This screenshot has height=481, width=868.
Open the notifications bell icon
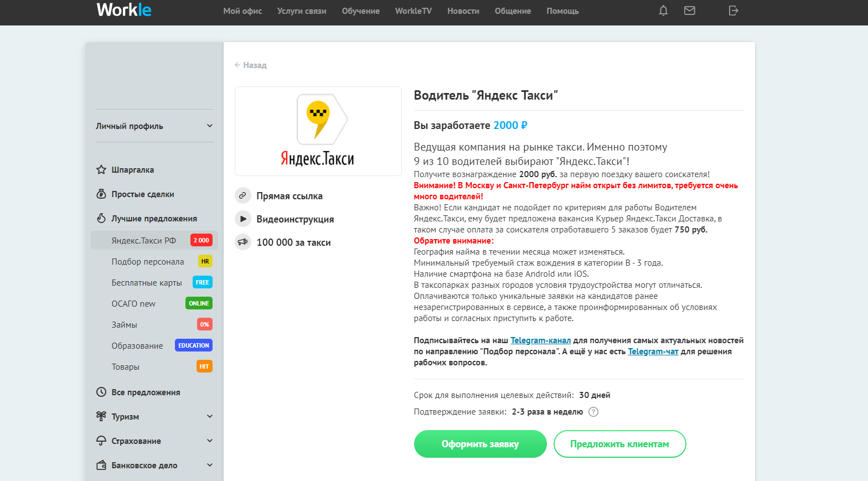coord(663,11)
